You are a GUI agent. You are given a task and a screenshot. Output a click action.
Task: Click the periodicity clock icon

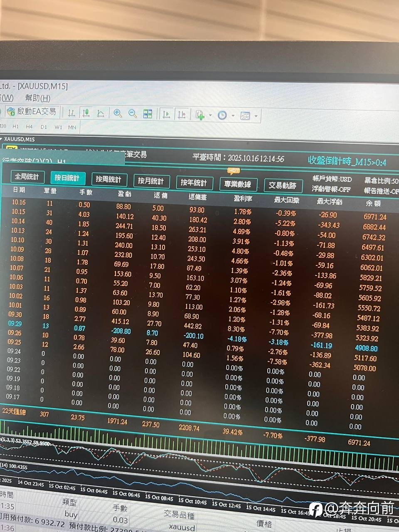222,115
